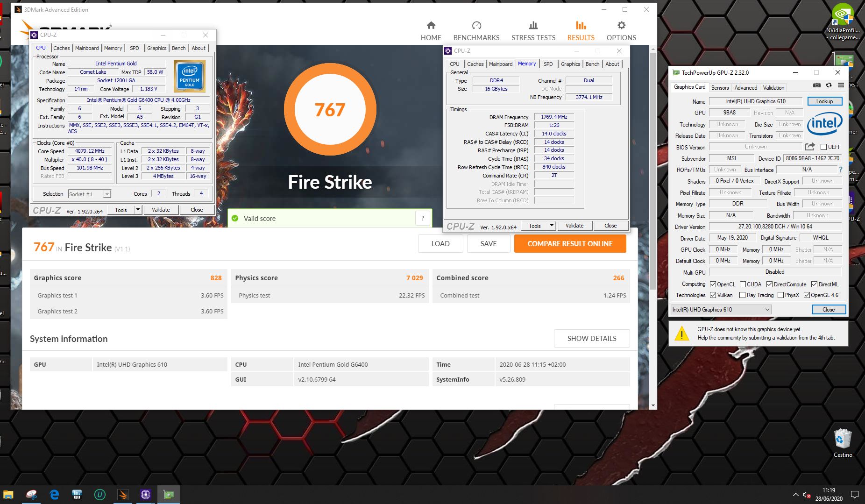
Task: Open GPU-Z hamburger menu icon
Action: coord(841,85)
